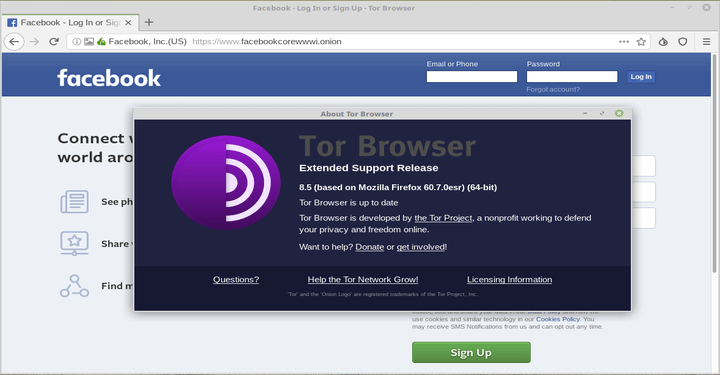
Task: Click 'Tor Browser is up to date' text
Action: click(349, 203)
